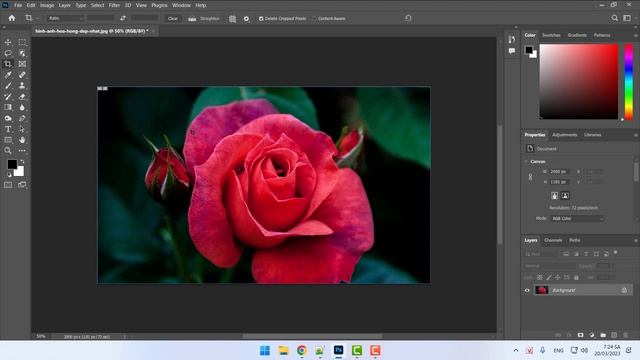Open the crop overlay grid options
Viewport: 640px width, 360px height.
pos(232,19)
